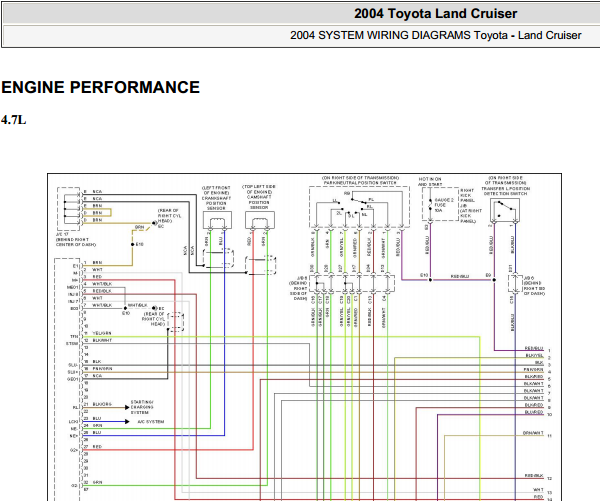Click the "STARTING/CHARGING SYSTEM" reference label

pos(142,407)
